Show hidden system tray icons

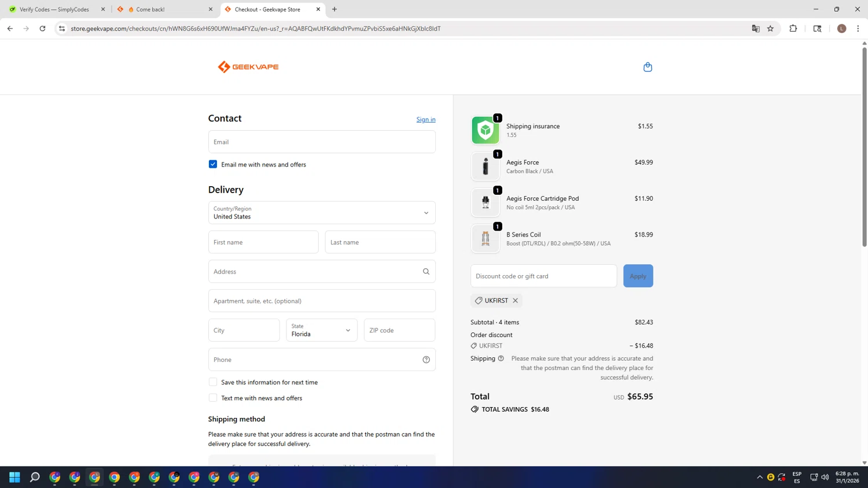(x=760, y=477)
